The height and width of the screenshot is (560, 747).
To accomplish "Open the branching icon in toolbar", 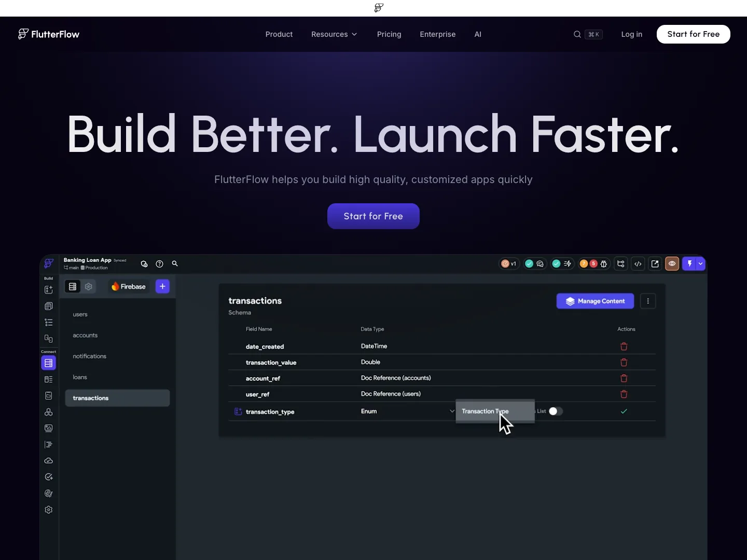I will pyautogui.click(x=621, y=264).
